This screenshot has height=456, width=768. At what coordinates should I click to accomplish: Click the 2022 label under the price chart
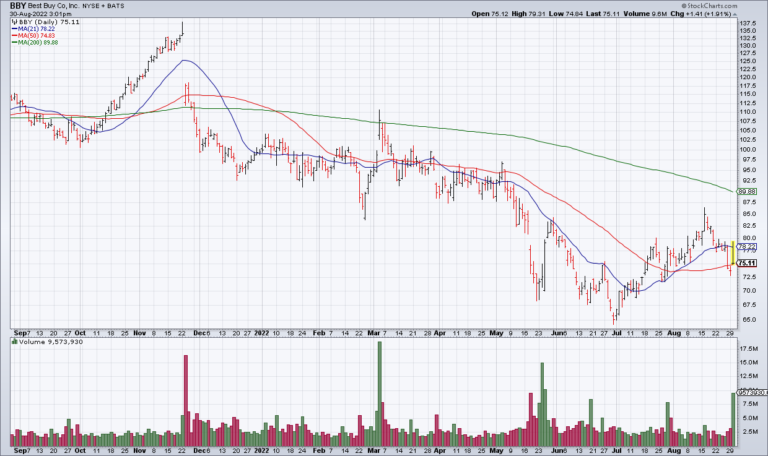tap(262, 333)
